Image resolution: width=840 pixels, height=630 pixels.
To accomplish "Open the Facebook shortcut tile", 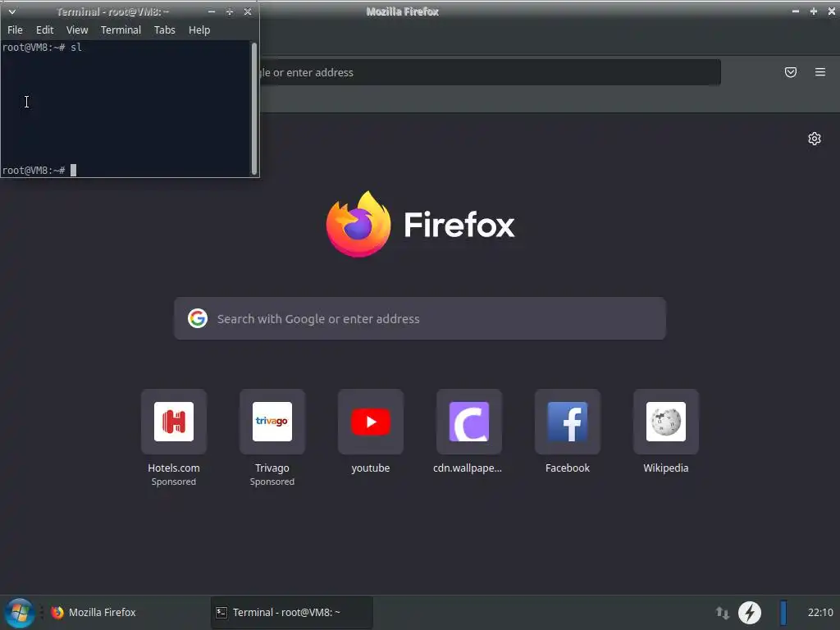I will pos(568,422).
